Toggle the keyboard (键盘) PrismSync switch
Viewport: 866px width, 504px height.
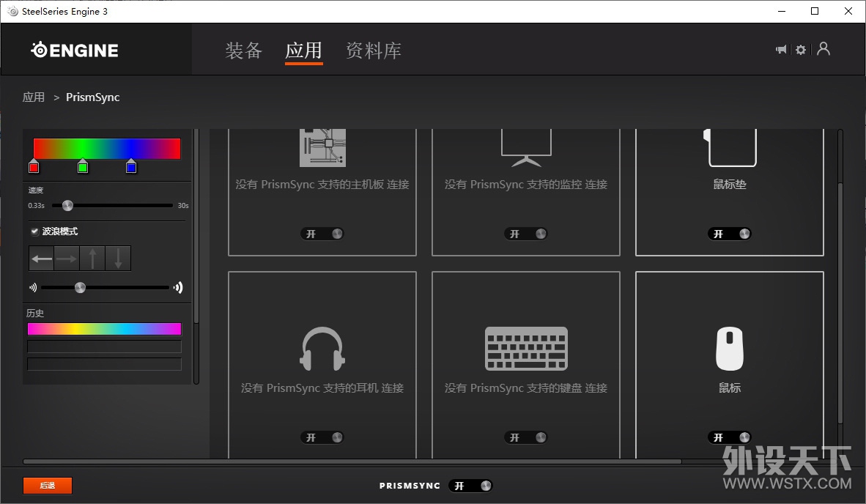[x=526, y=438]
